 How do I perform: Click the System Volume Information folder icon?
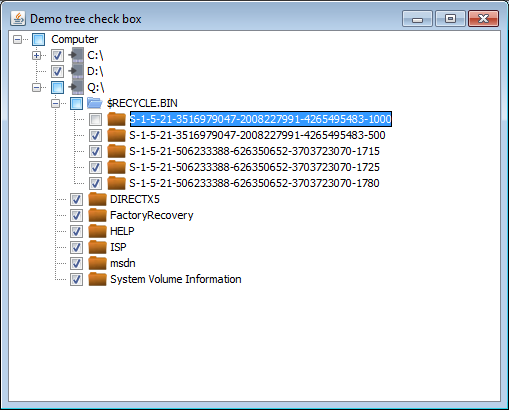[x=97, y=279]
